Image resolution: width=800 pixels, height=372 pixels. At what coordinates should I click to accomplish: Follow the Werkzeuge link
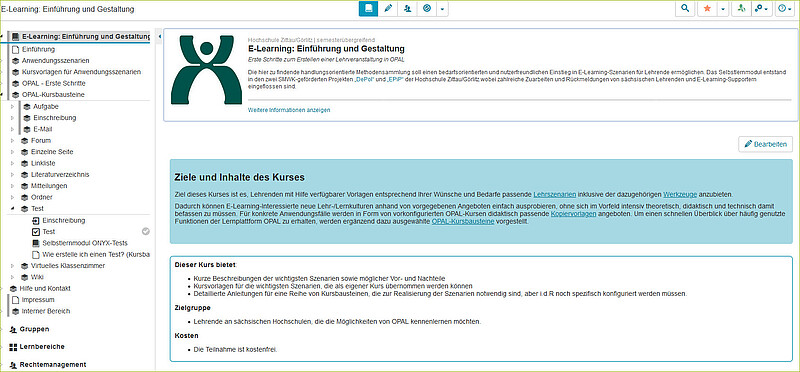pyautogui.click(x=680, y=194)
